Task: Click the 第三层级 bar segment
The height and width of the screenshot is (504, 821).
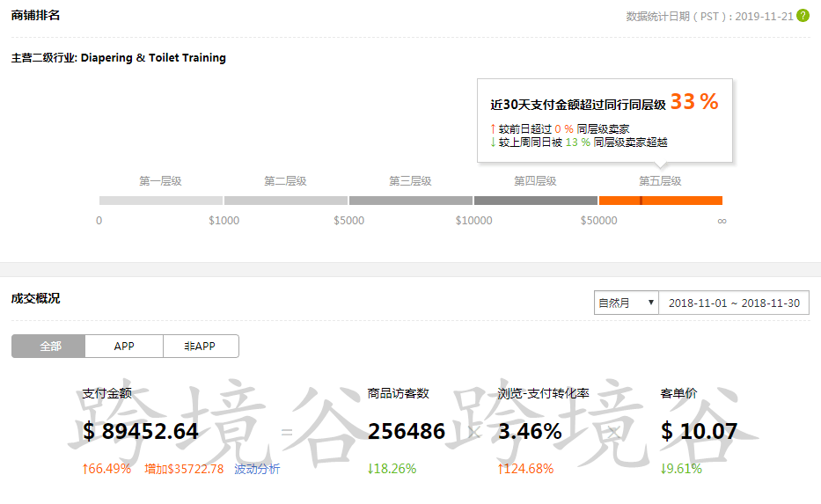Action: tap(411, 201)
